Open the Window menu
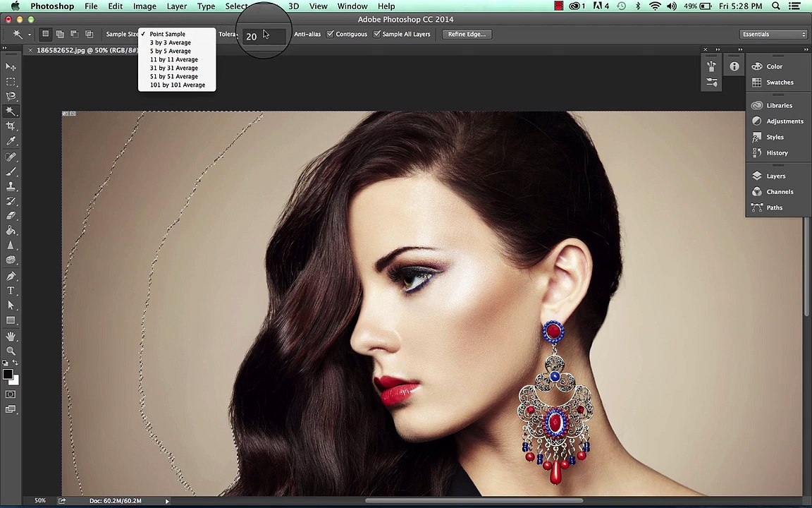 click(x=352, y=6)
